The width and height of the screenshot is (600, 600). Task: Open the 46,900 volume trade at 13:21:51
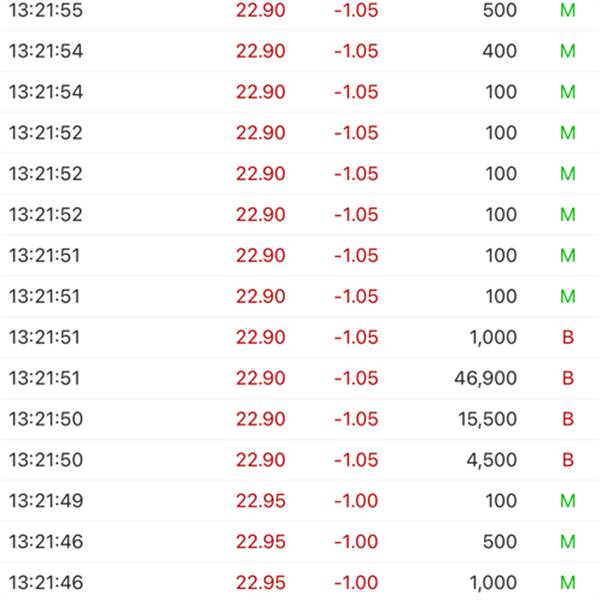coord(300,378)
